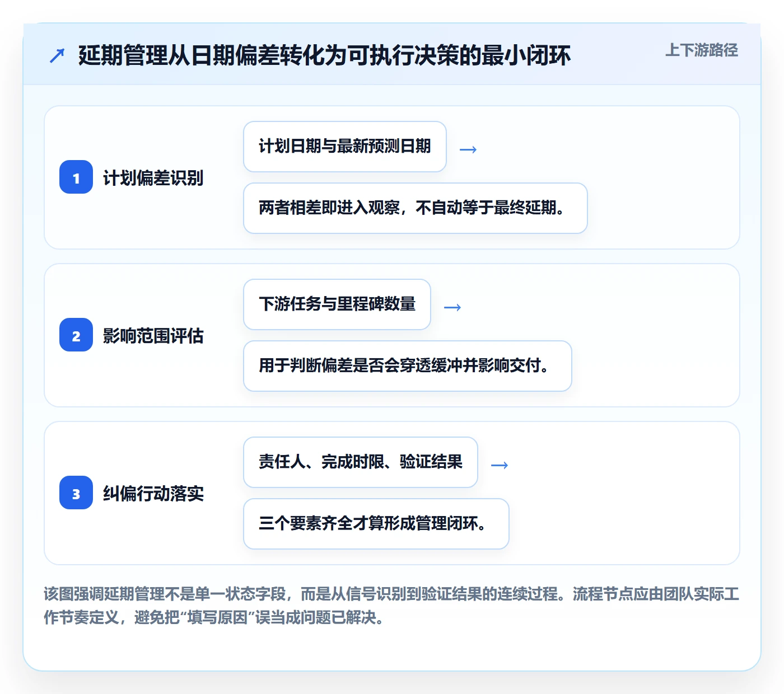Click the arrow after 计划日期与最新预测日期
This screenshot has width=784, height=694.
(x=468, y=149)
